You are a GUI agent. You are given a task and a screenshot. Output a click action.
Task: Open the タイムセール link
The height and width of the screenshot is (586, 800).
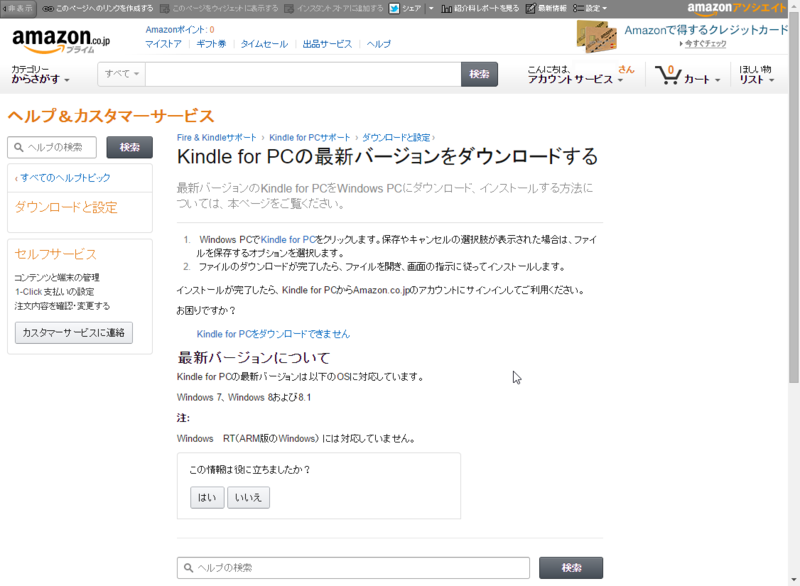click(x=264, y=44)
